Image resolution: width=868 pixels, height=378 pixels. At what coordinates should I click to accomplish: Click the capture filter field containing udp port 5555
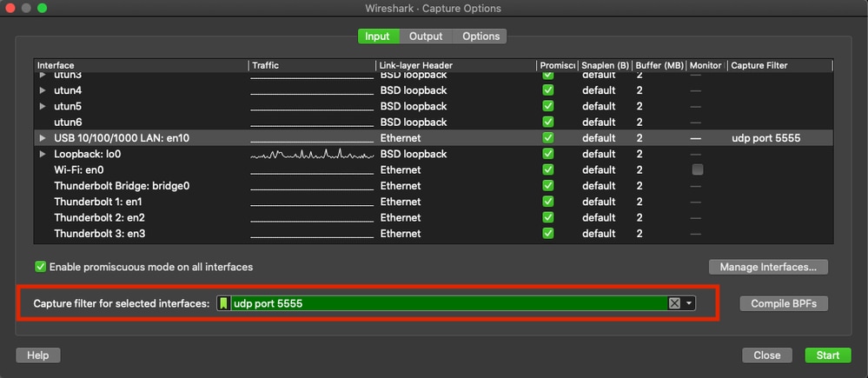(x=449, y=303)
